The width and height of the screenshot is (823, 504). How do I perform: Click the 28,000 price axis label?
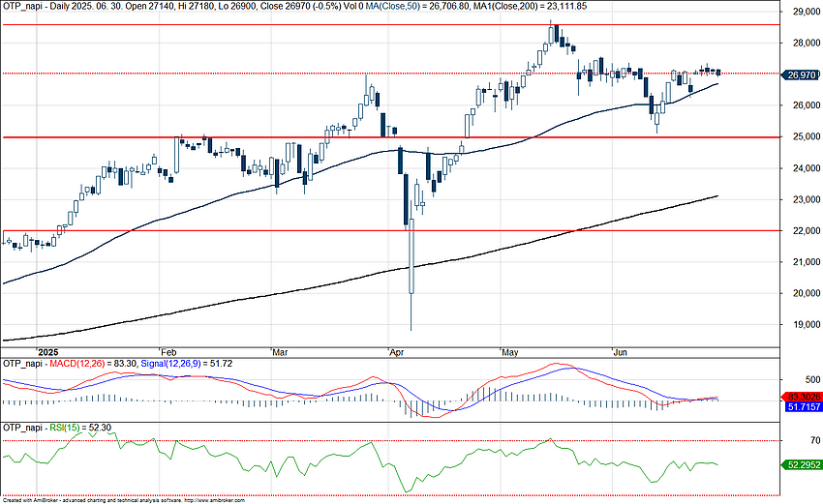click(808, 43)
